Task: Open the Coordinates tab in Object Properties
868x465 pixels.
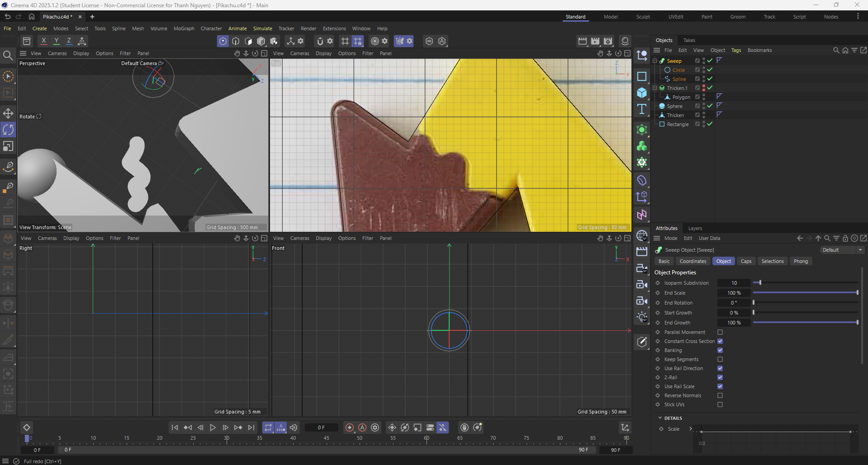Action: [693, 261]
